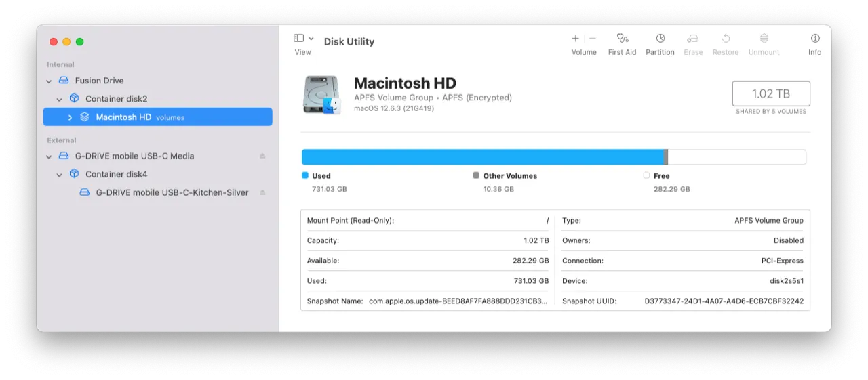The height and width of the screenshot is (380, 868).
Task: Click the Macintosh HD disk image
Action: (x=321, y=94)
